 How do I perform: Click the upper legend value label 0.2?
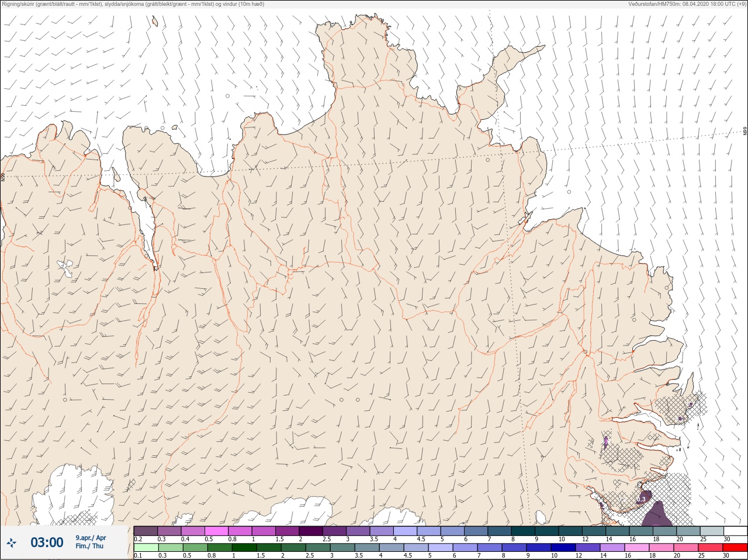click(x=138, y=539)
